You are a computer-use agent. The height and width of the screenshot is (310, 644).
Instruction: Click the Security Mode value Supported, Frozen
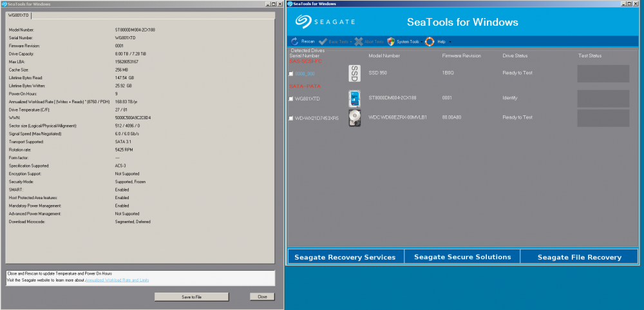click(130, 182)
